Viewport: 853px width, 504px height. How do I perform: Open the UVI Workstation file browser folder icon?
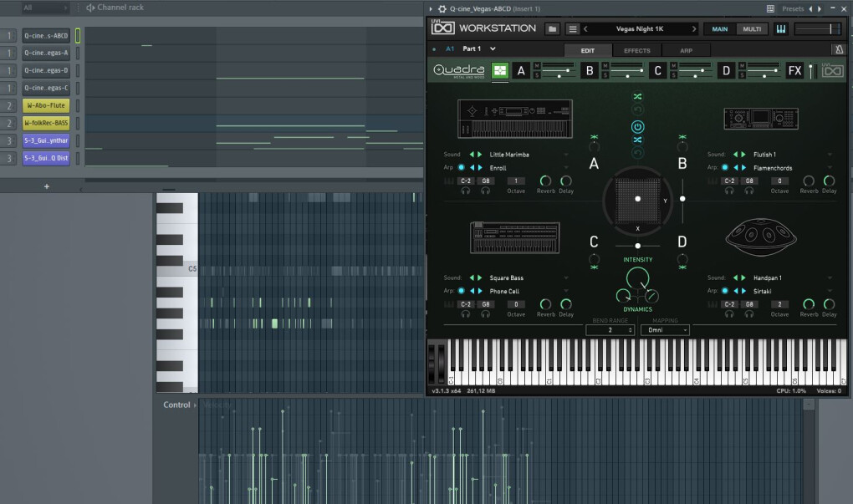(x=553, y=28)
